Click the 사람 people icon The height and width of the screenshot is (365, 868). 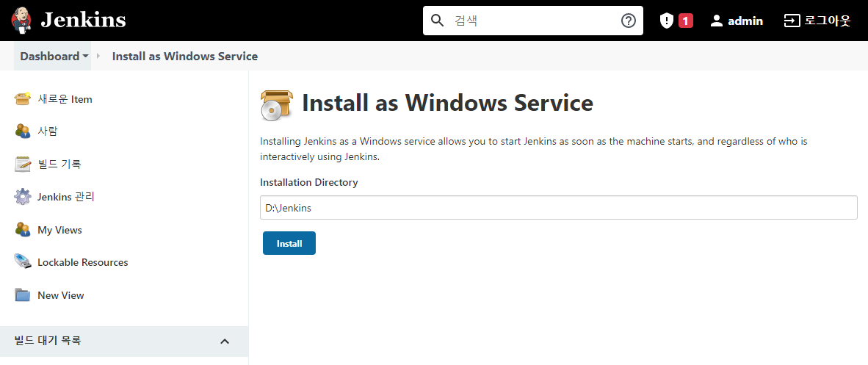(x=23, y=131)
